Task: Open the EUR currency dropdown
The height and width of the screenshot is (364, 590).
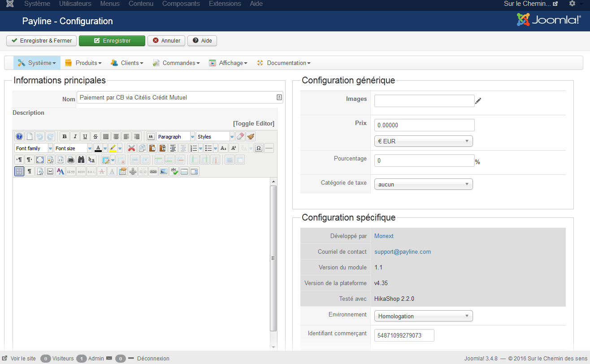Action: (423, 141)
